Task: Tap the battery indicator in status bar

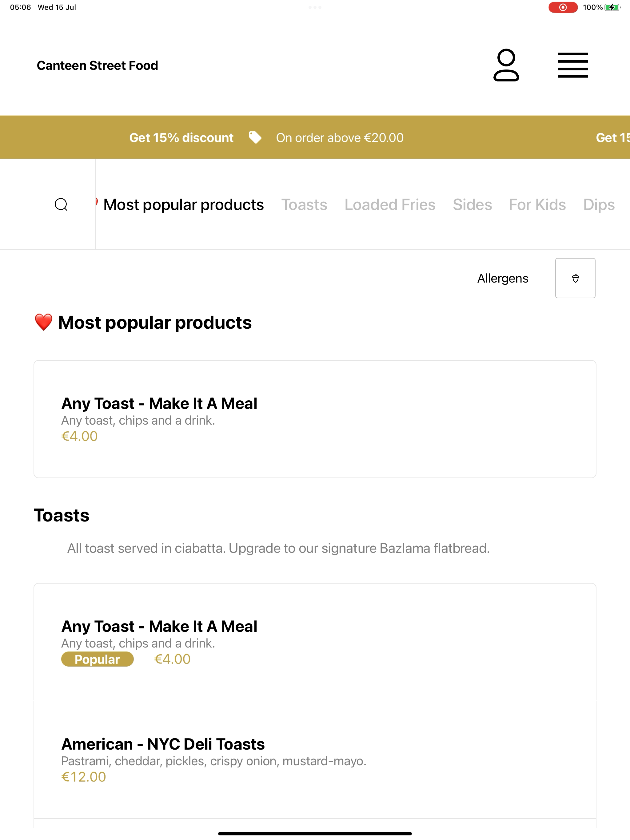Action: [612, 7]
